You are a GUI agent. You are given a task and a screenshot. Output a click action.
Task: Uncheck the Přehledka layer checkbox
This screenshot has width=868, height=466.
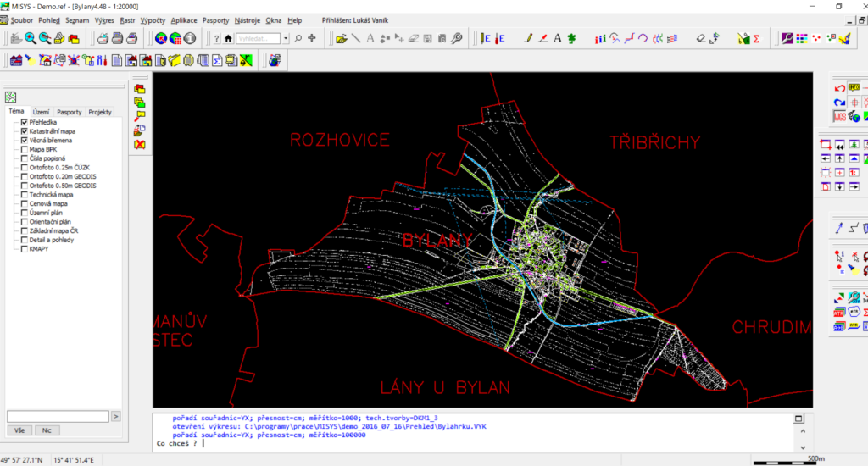[25, 123]
